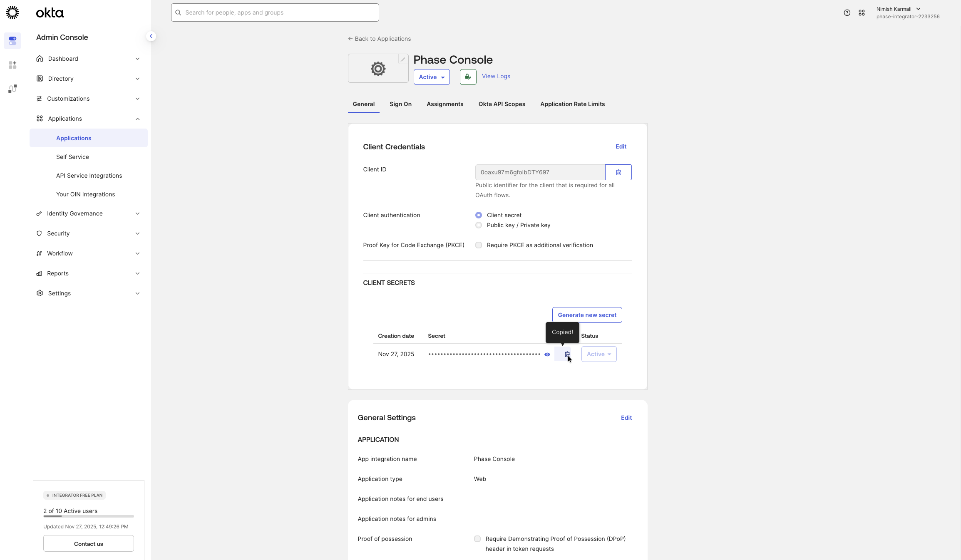Click Generate new secret button
Viewport: 961px width, 560px height.
(587, 315)
